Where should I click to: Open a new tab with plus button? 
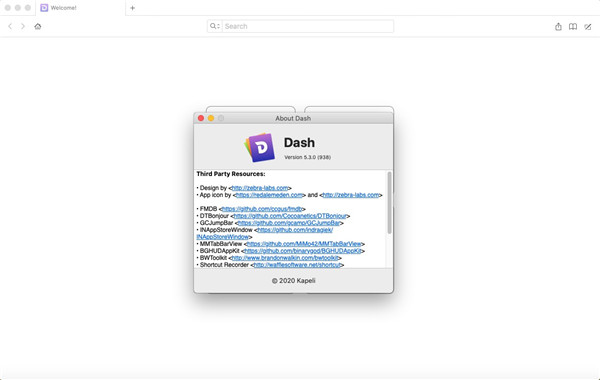click(x=132, y=8)
